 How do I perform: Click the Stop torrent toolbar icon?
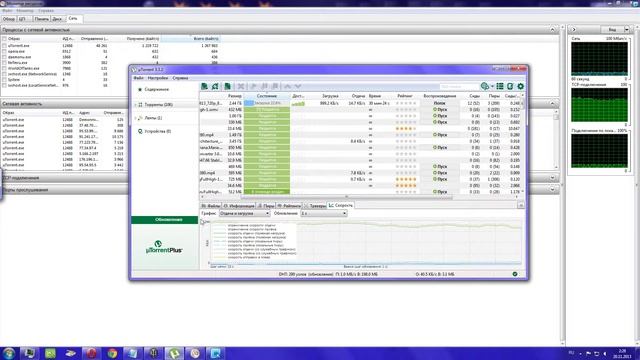275,86
